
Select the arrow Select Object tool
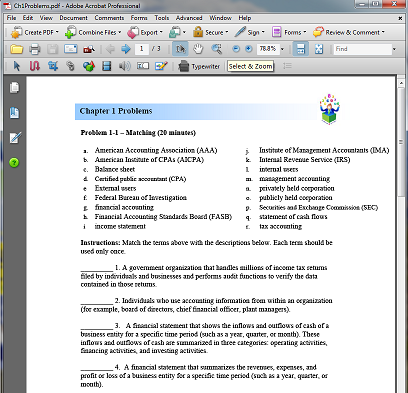point(16,66)
